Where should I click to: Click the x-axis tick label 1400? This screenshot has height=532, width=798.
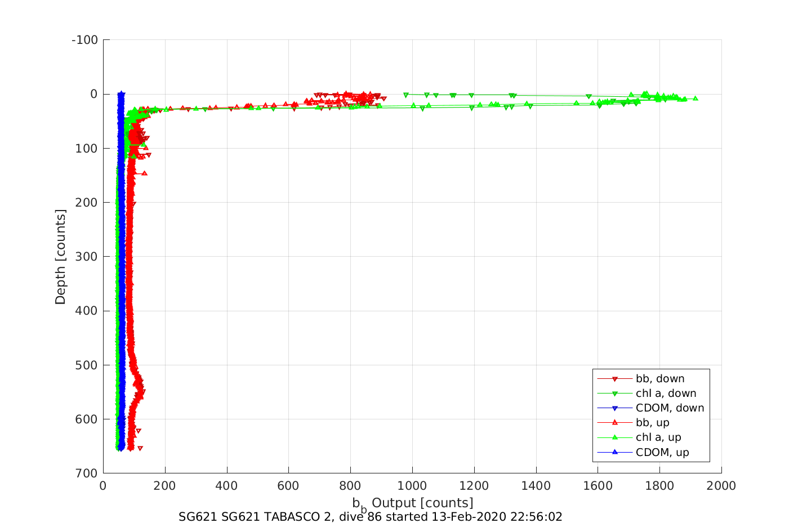click(x=536, y=486)
